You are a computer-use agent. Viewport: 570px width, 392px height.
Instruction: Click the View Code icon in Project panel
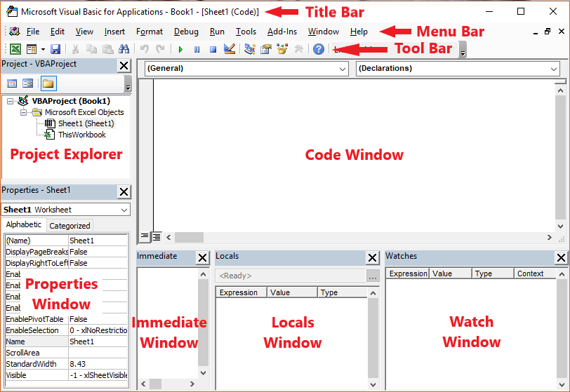tap(12, 83)
